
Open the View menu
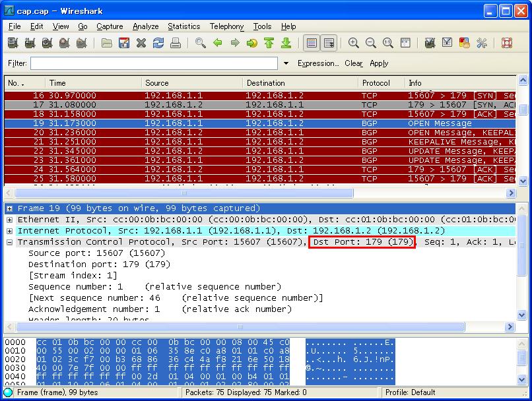[x=61, y=26]
